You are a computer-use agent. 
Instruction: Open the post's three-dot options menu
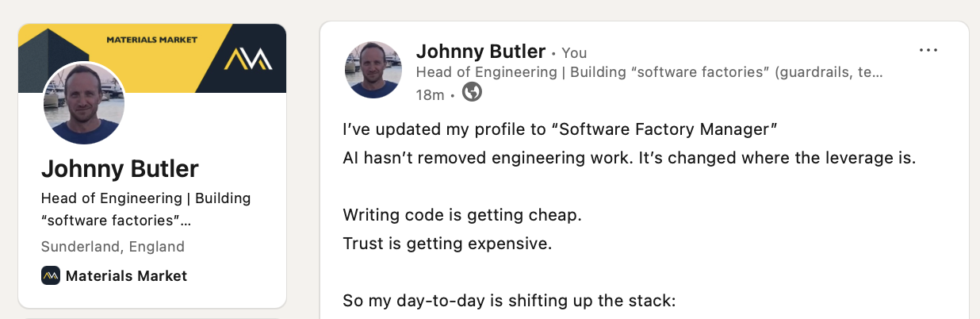928,51
